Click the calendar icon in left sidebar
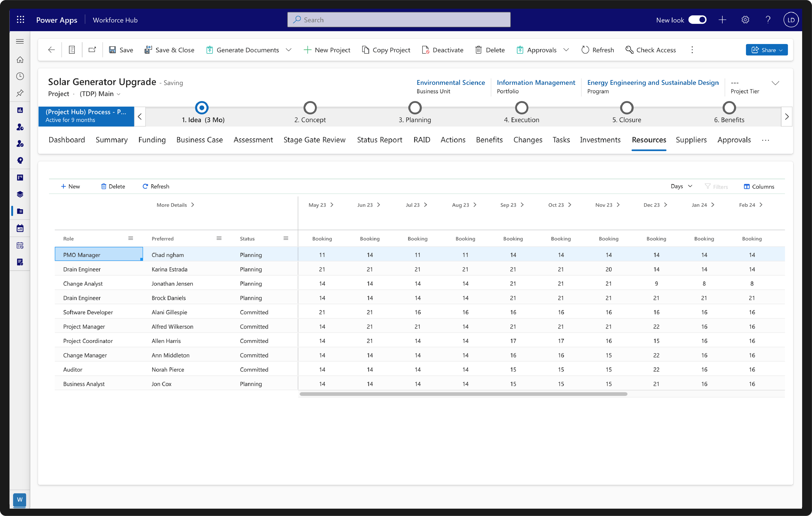 [x=20, y=228]
